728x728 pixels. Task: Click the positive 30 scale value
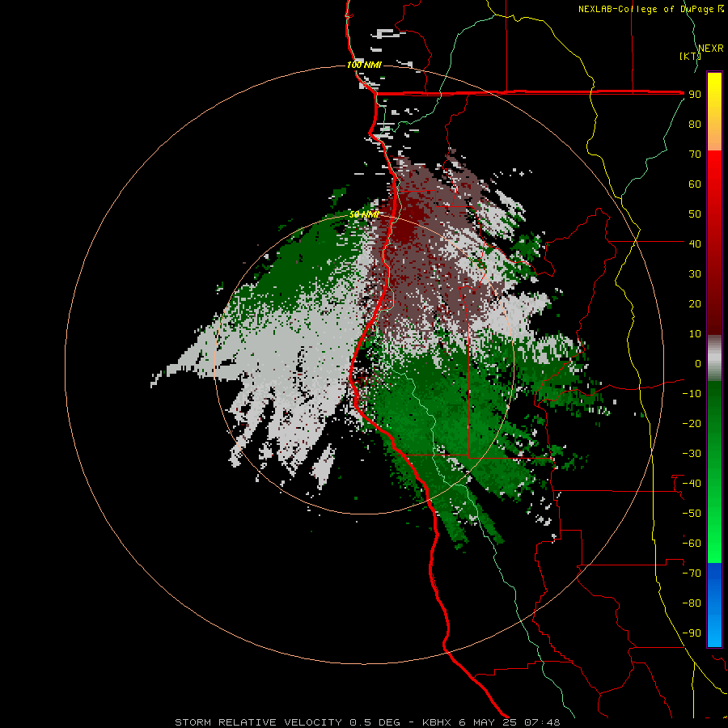[695, 274]
